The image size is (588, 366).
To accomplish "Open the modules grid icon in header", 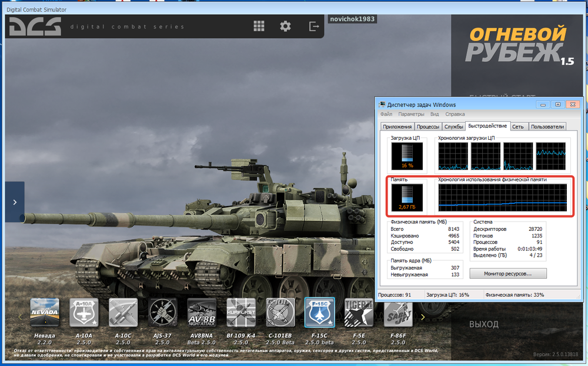I will click(259, 26).
